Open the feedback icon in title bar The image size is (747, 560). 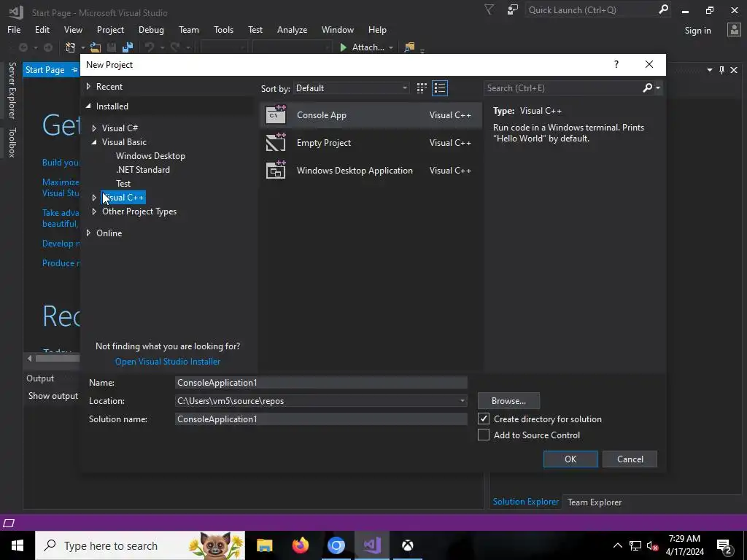click(513, 9)
